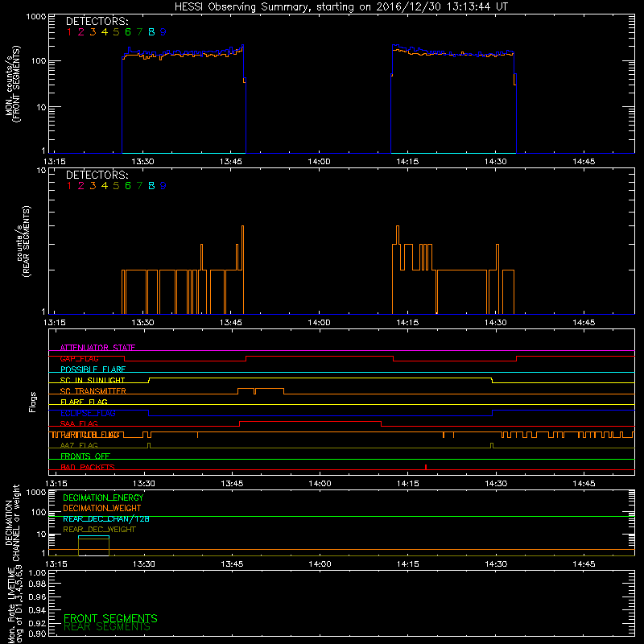Select the GAP_FLAG label
This screenshot has height=644, width=644.
coord(79,358)
